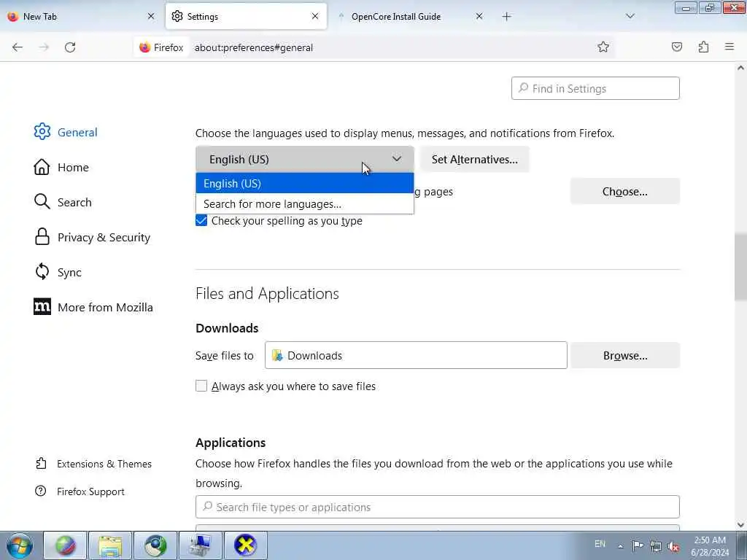Click the General gear icon in sidebar

pyautogui.click(x=42, y=132)
